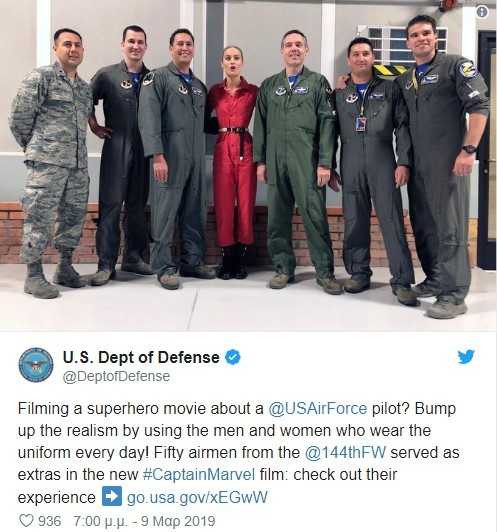Click the 936 likes count
This screenshot has width=497, height=532.
tap(50, 521)
